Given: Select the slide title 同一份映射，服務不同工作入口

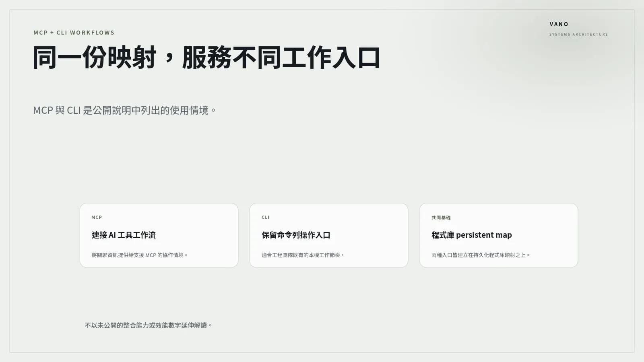Looking at the screenshot, I should (x=206, y=58).
